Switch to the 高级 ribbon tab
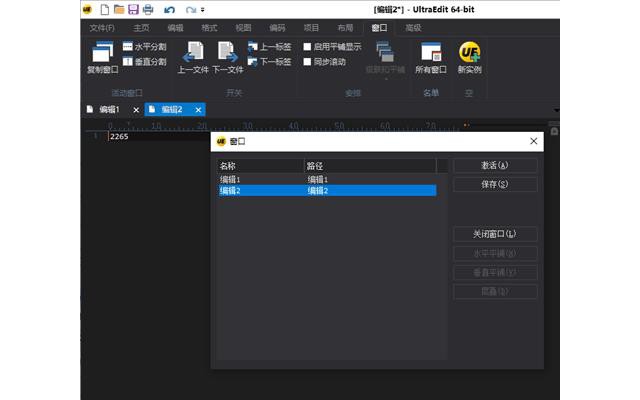 point(413,28)
